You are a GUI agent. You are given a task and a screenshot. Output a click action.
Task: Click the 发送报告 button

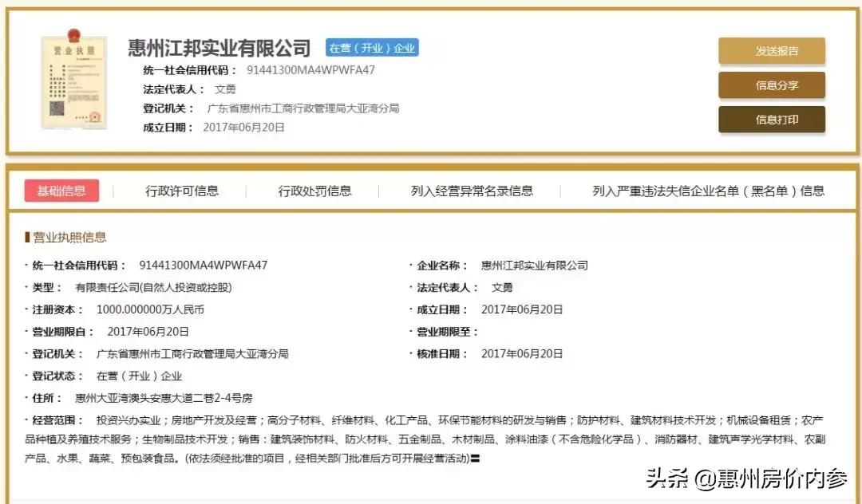[x=771, y=49]
